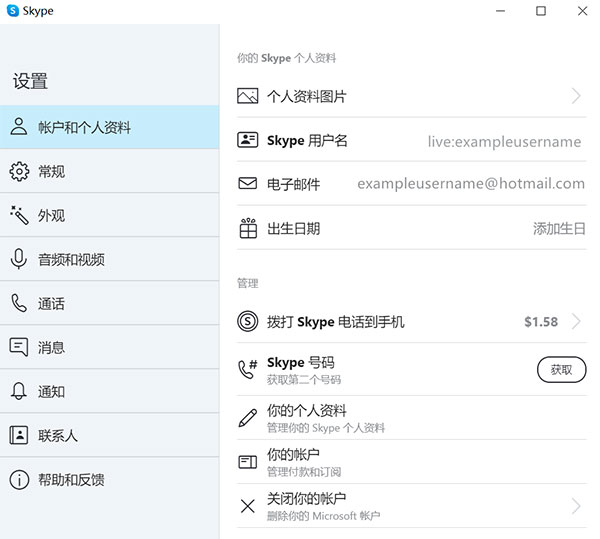Maximize the Skype window
Viewport: 600px width, 539px height.
click(x=541, y=11)
